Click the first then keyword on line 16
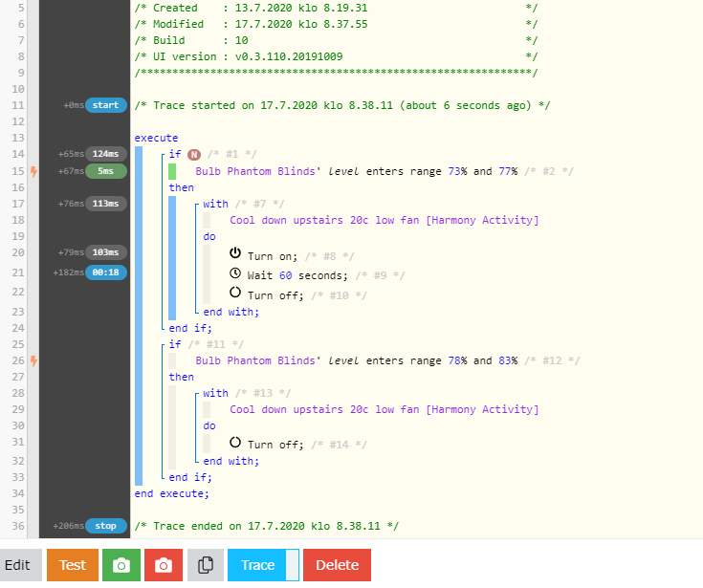The height and width of the screenshot is (588, 703). point(181,187)
